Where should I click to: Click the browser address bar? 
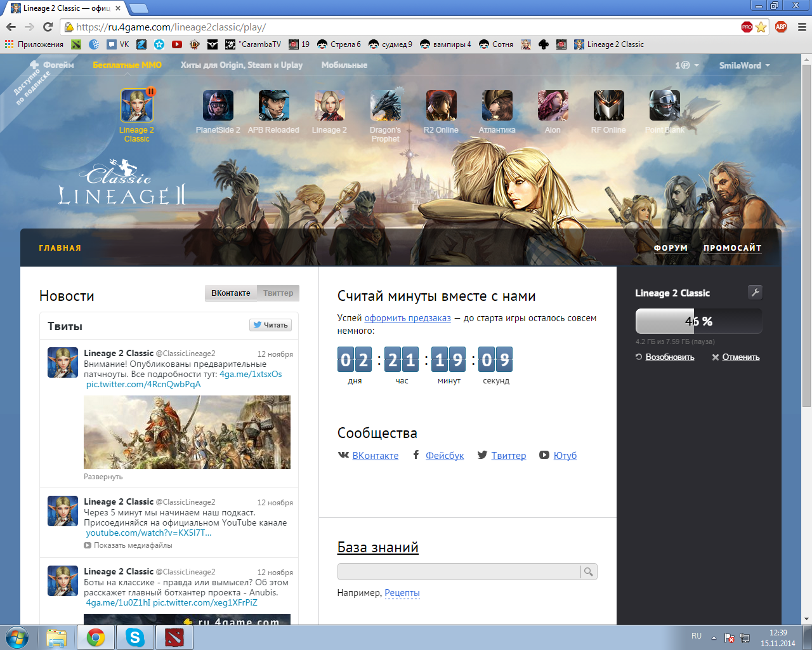(406, 27)
